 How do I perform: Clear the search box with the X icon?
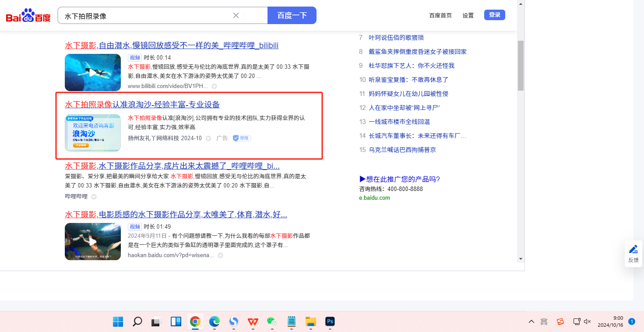click(x=236, y=15)
